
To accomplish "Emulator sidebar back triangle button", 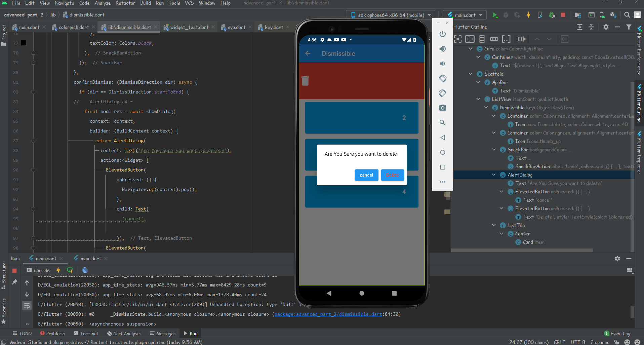I will (x=443, y=138).
